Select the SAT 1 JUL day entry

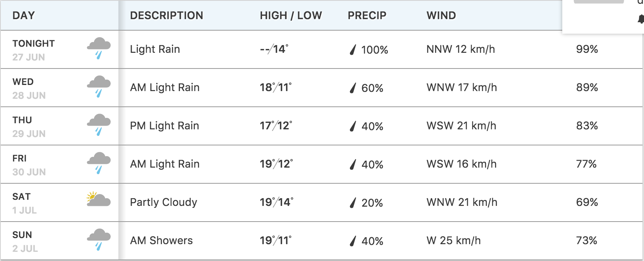[x=24, y=203]
